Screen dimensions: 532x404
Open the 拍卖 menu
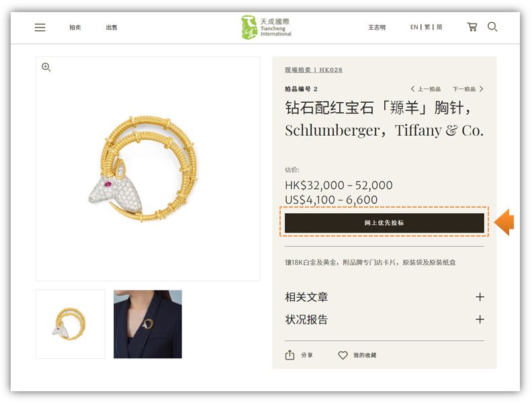tap(75, 28)
